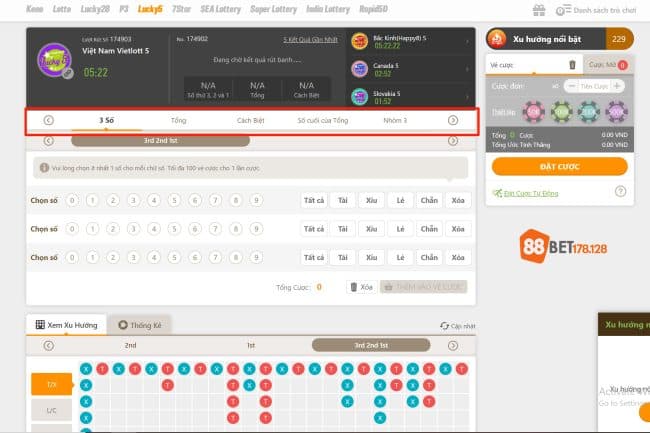Click sub-option row right arrow
The image size is (650, 433).
453,141
